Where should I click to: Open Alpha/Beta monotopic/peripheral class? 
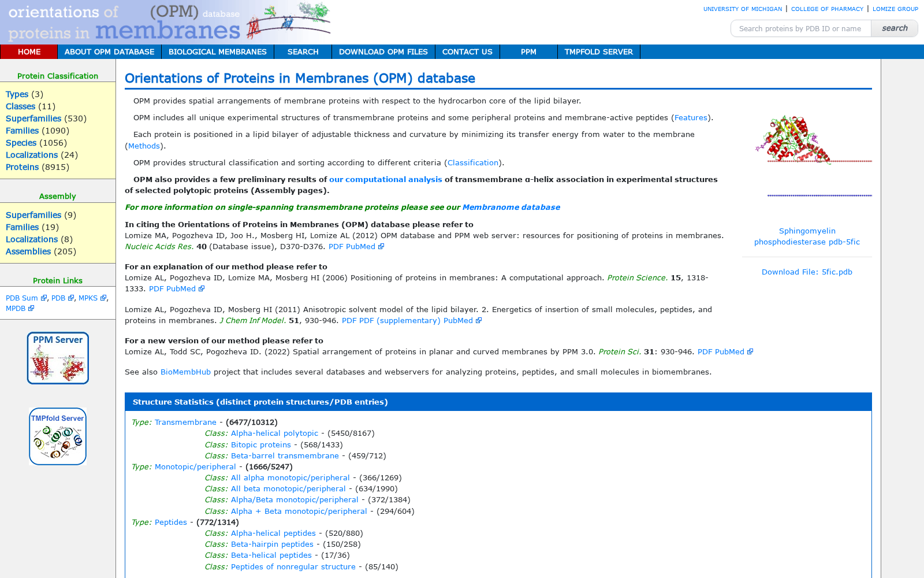coord(295,500)
